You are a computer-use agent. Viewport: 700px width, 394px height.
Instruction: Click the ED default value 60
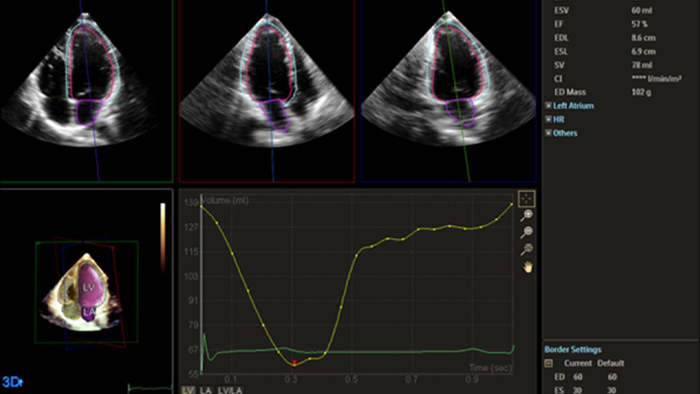[612, 377]
